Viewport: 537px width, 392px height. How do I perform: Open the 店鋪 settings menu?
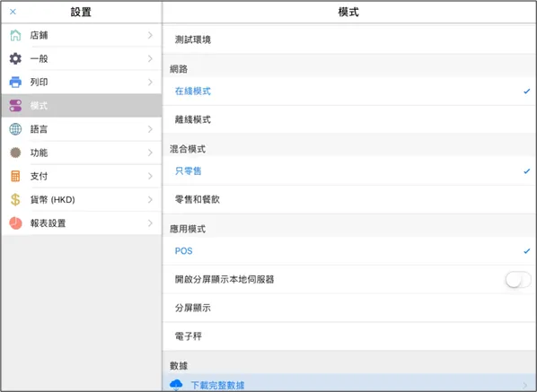point(82,35)
